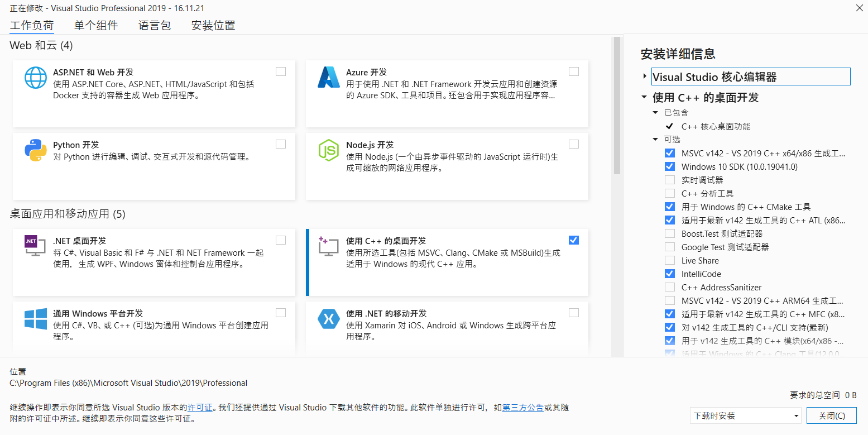Click the Xamarin mobile development icon
Image resolution: width=868 pixels, height=435 pixels.
(x=329, y=319)
